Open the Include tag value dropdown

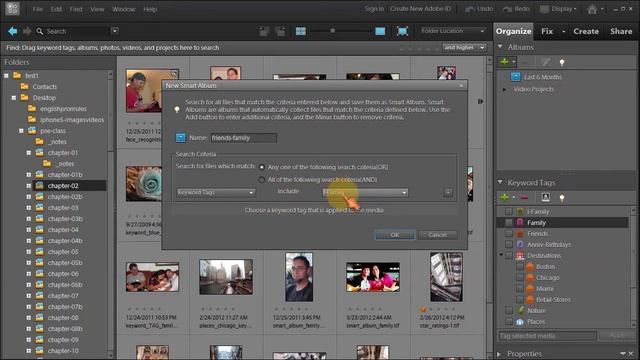point(365,192)
